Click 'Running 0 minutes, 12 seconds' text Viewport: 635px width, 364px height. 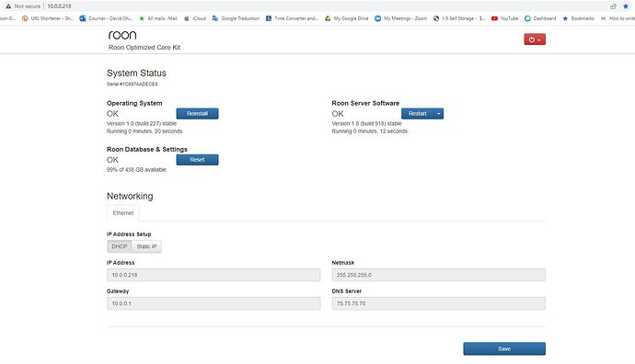[x=370, y=131]
